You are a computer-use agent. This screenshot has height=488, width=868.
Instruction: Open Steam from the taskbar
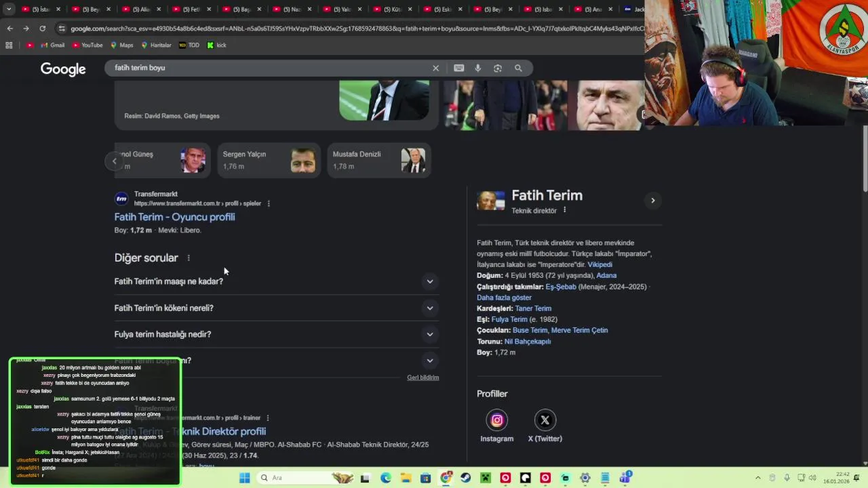[465, 478]
